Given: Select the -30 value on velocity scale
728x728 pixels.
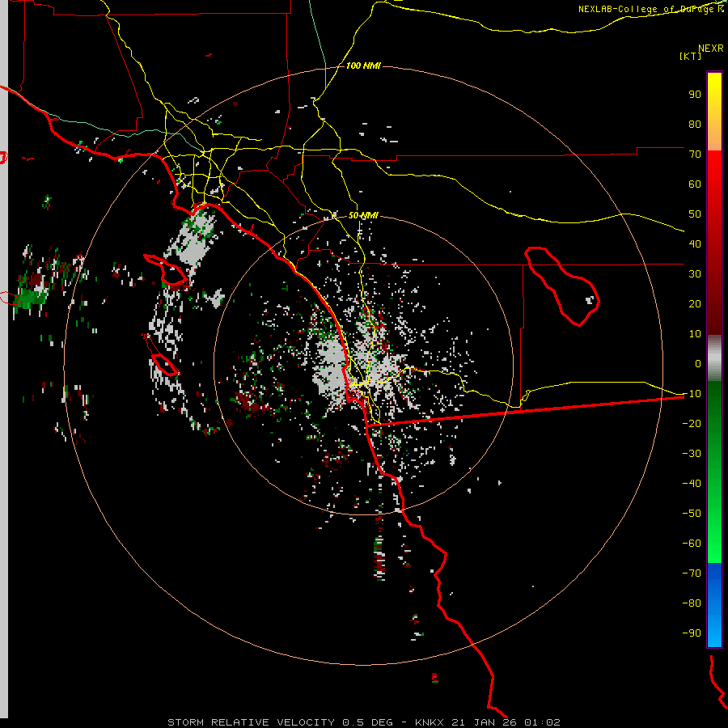Looking at the screenshot, I should coord(692,454).
